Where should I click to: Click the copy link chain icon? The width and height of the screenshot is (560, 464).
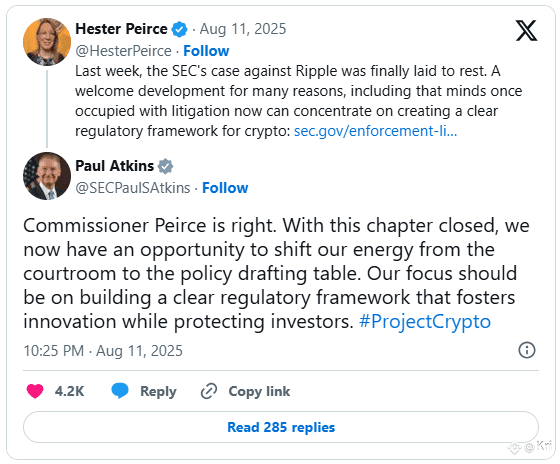point(209,391)
